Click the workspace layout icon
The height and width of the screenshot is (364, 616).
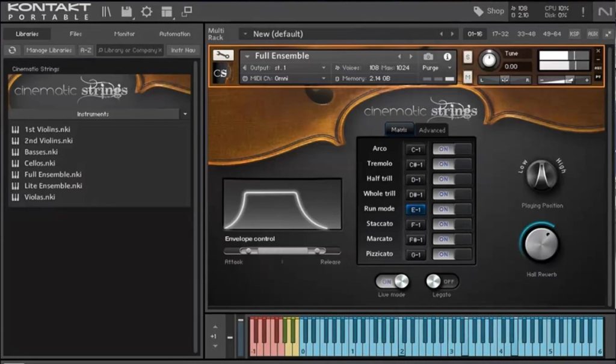tap(167, 11)
